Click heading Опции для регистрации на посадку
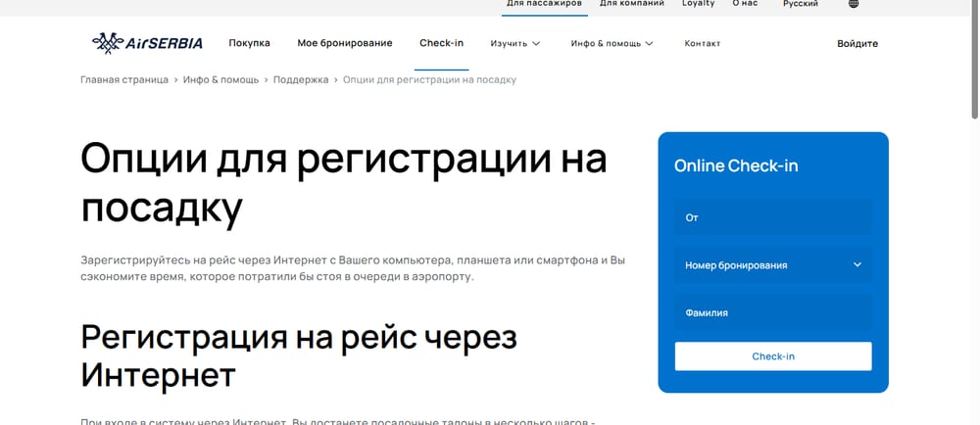Screen dimensions: 980x425 pos(344,182)
